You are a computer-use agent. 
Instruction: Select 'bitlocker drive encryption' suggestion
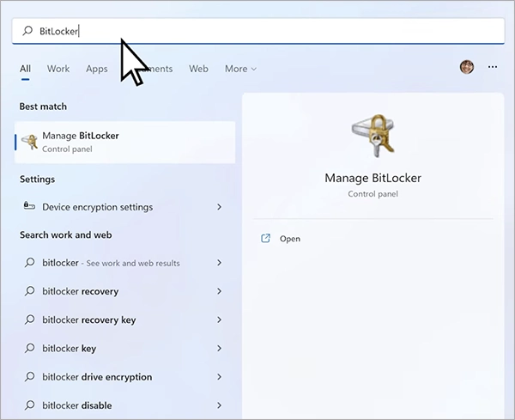tap(124, 377)
